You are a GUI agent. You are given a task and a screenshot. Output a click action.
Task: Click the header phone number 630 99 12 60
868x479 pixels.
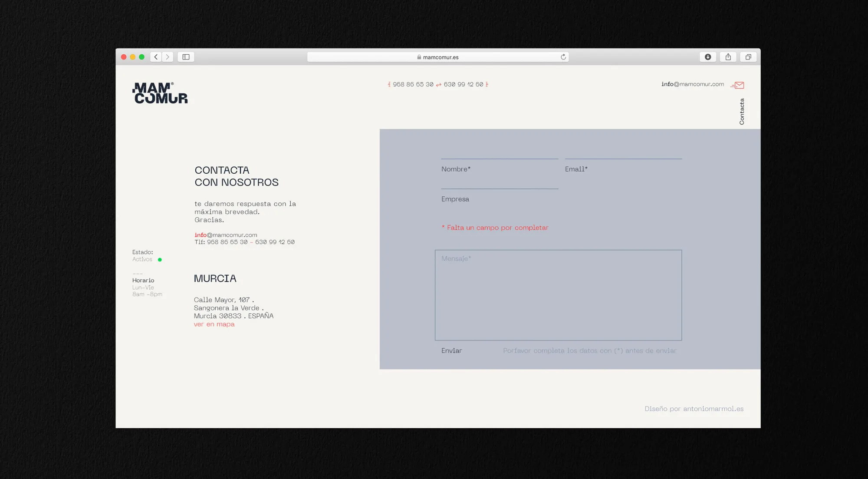[x=463, y=84]
